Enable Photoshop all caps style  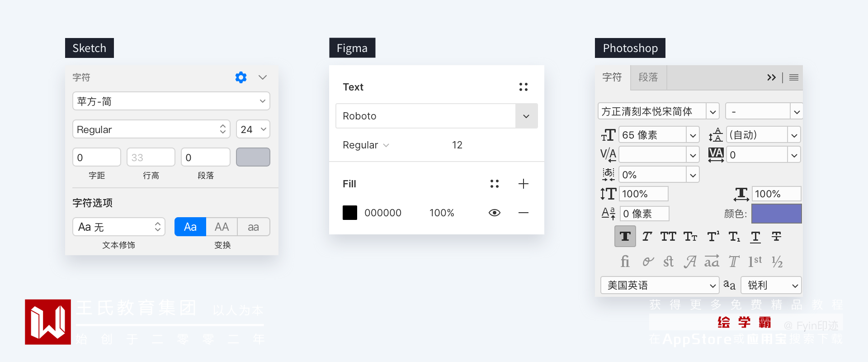click(x=668, y=236)
